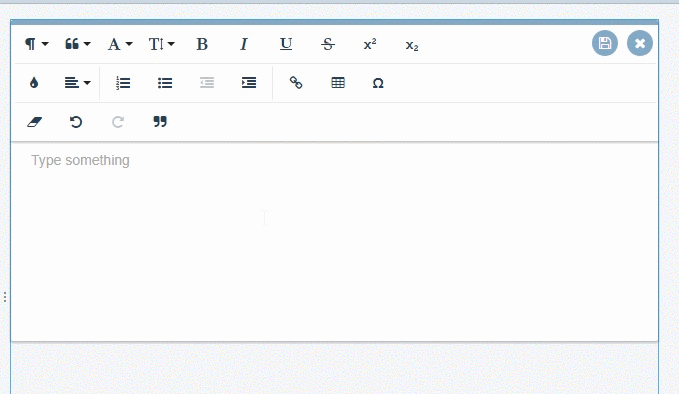Toggle bold formatting

tap(202, 44)
